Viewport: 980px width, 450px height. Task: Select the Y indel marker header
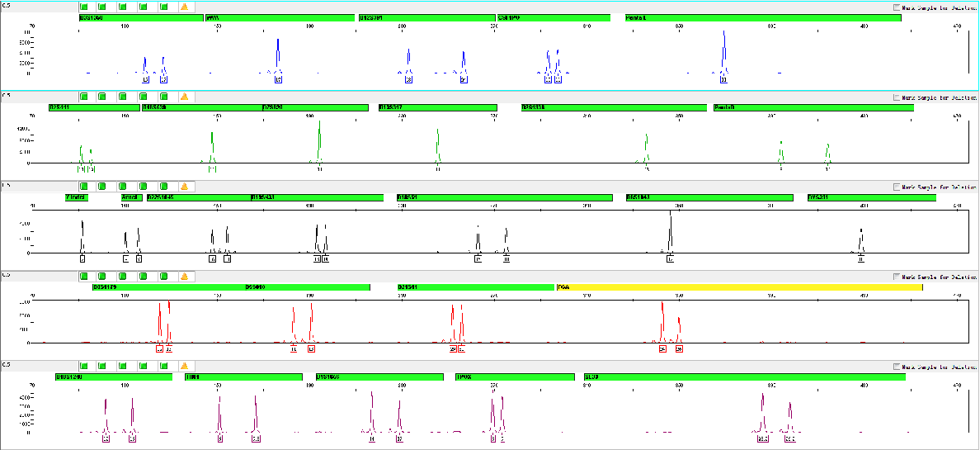tap(76, 198)
